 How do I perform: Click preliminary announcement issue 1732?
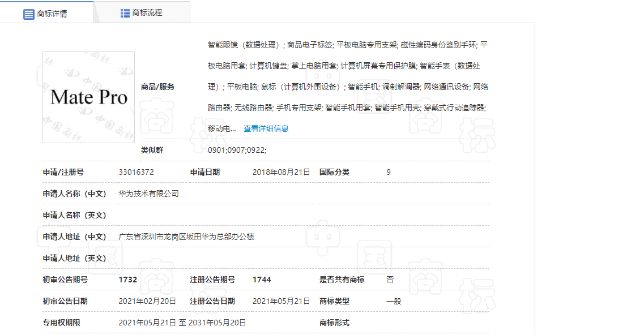pyautogui.click(x=128, y=280)
